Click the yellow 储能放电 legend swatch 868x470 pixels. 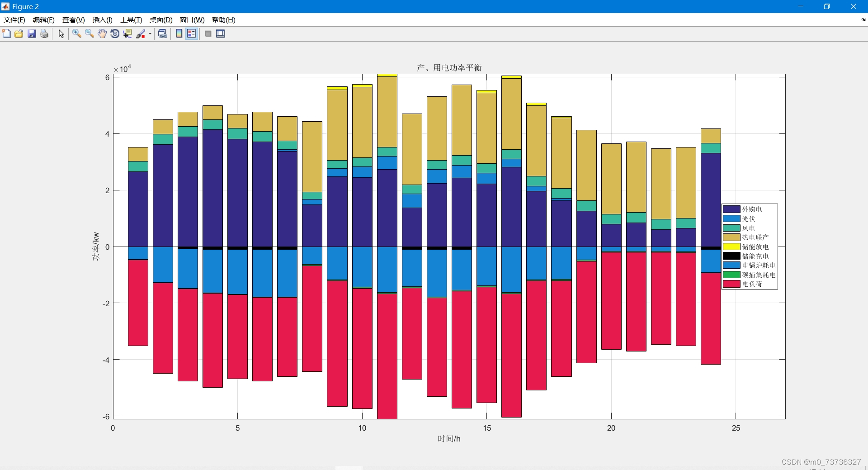coord(731,247)
